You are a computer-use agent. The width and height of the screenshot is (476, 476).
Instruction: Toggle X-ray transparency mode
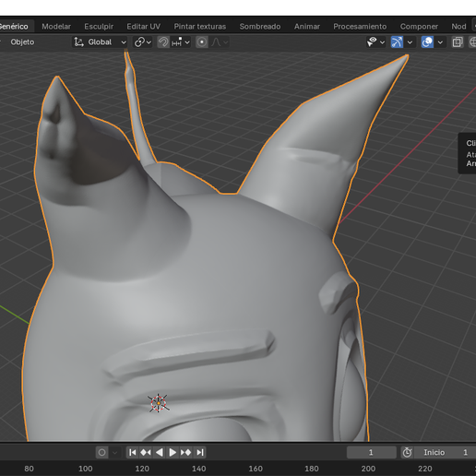click(458, 42)
